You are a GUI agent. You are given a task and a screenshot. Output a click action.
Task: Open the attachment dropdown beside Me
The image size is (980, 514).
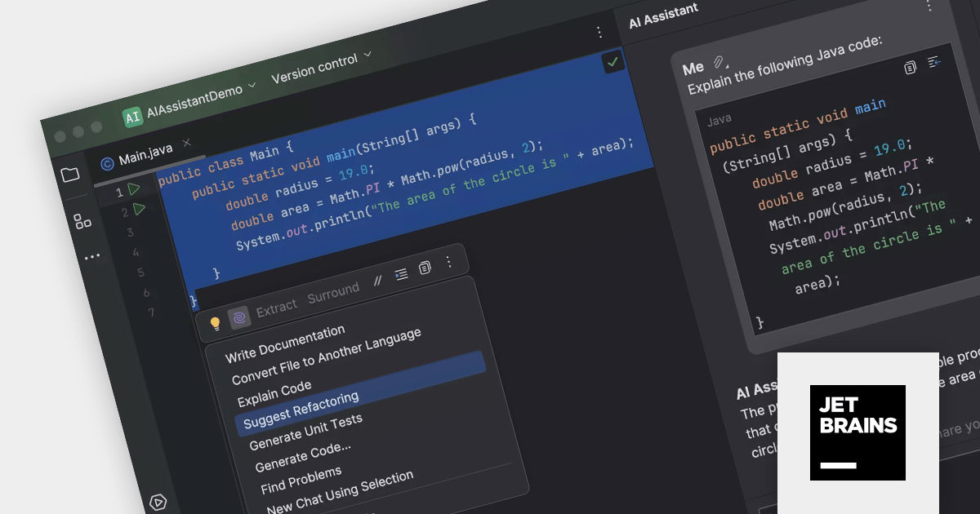point(719,62)
